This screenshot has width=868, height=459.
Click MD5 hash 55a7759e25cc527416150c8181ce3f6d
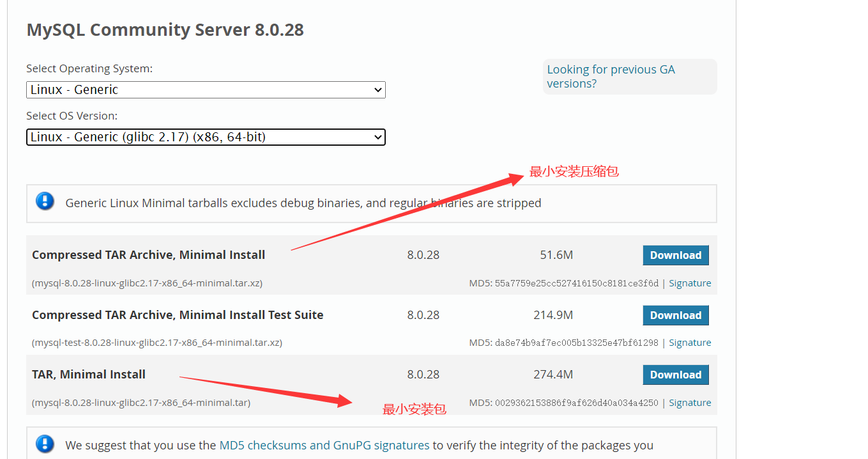576,283
